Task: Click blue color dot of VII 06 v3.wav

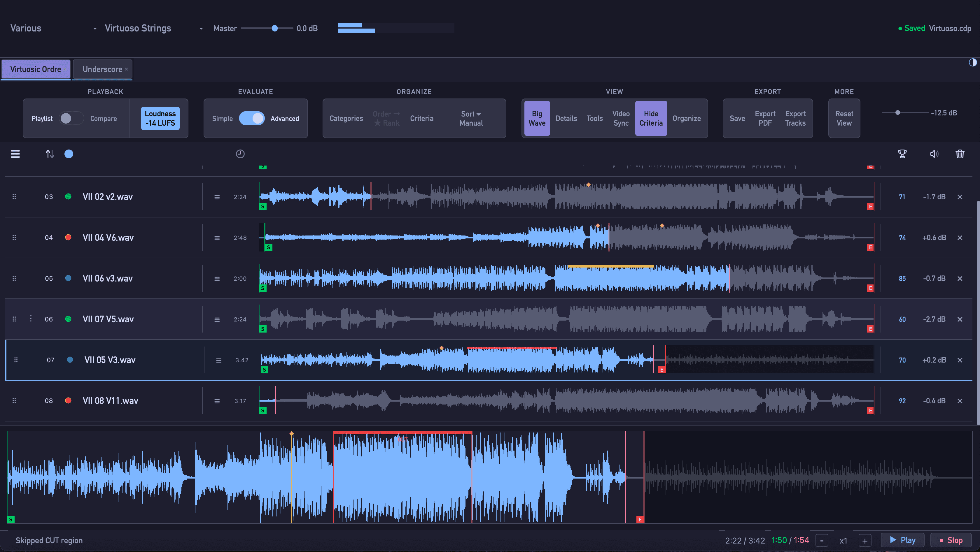Action: pos(68,278)
